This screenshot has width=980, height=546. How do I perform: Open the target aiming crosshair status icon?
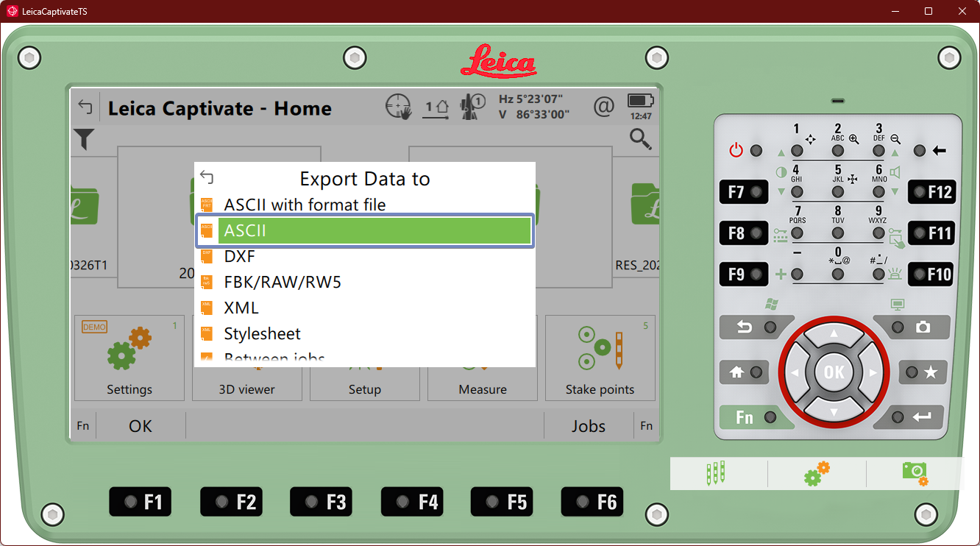click(x=398, y=107)
